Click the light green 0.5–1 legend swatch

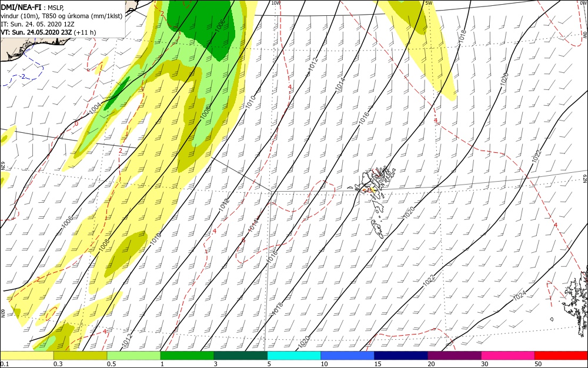tap(133, 356)
